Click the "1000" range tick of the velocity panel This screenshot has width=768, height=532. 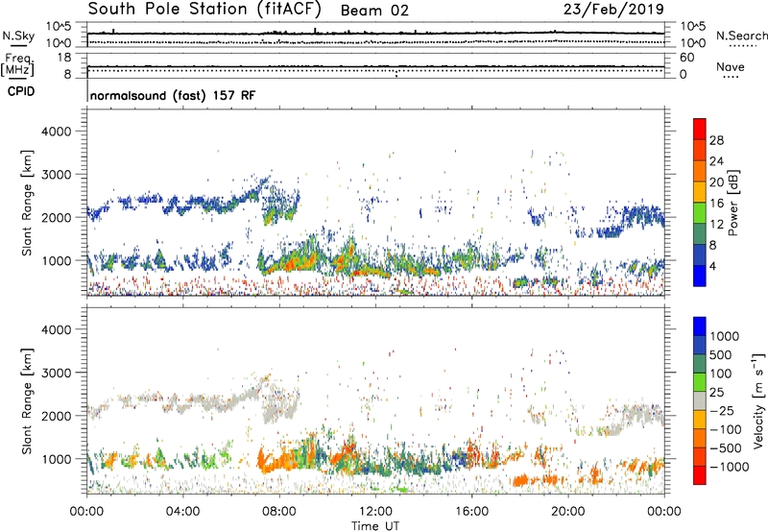57,459
